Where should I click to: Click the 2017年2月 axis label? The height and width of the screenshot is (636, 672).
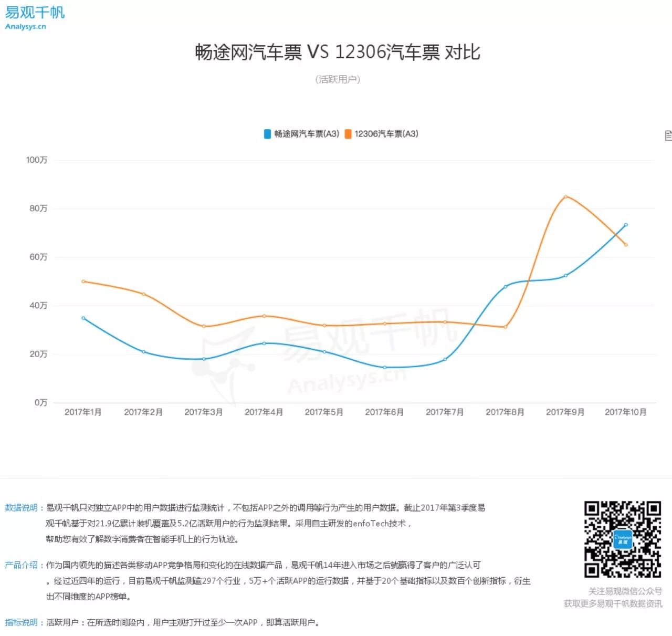tap(143, 412)
